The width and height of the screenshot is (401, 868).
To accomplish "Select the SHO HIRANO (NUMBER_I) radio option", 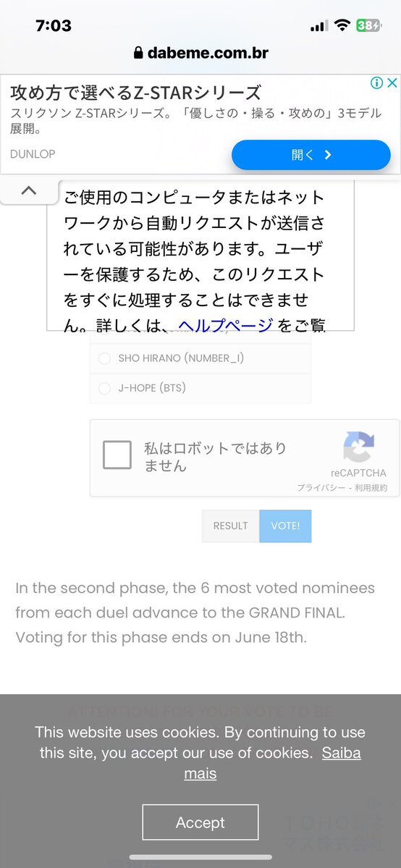I will (105, 359).
